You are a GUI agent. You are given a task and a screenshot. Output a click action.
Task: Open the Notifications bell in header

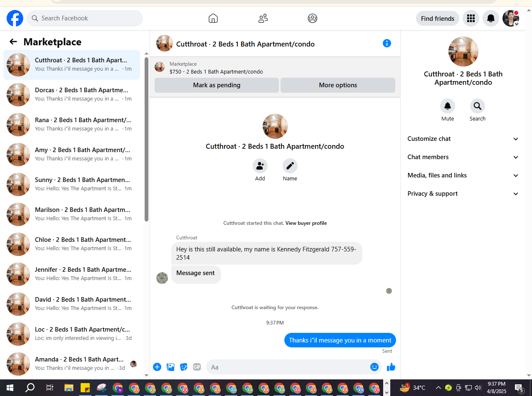pos(491,18)
